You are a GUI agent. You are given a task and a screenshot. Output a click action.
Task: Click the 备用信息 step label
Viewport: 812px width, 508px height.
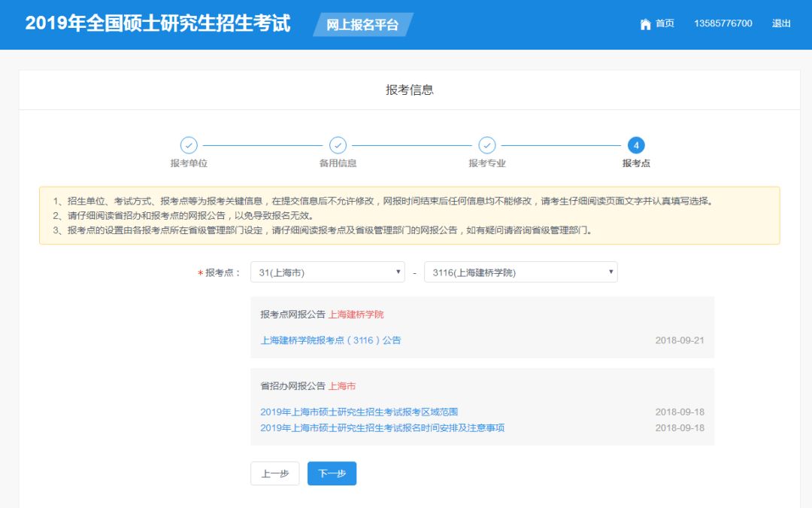pos(338,163)
